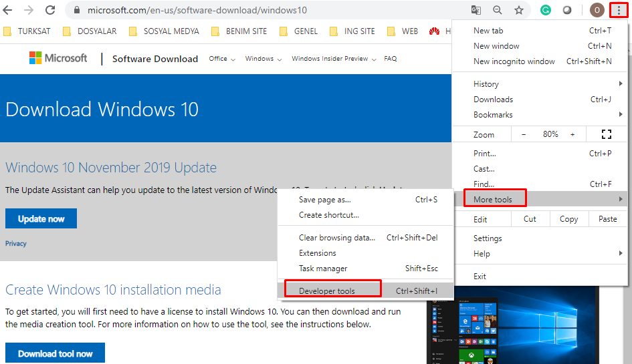Toggle fullscreen mode icon in Zoom row
Screen dimensions: 632x364
606,134
